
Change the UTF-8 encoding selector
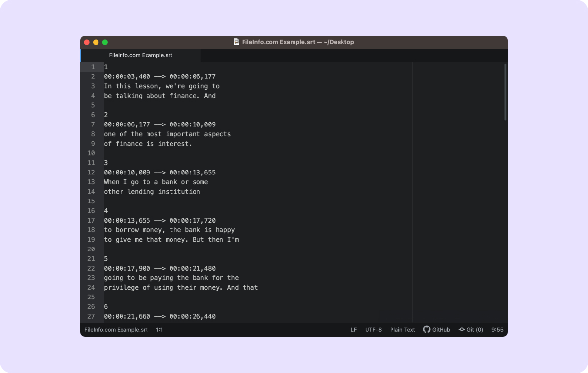click(x=373, y=330)
